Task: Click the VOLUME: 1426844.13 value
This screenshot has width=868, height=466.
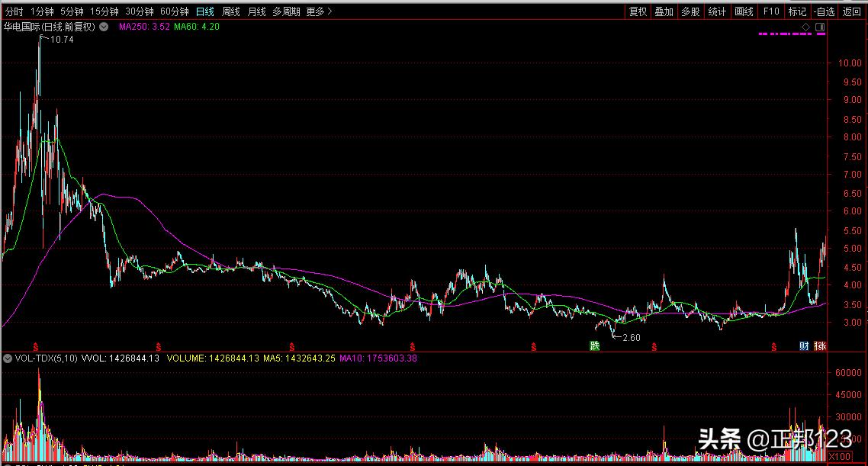Action: coord(213,358)
